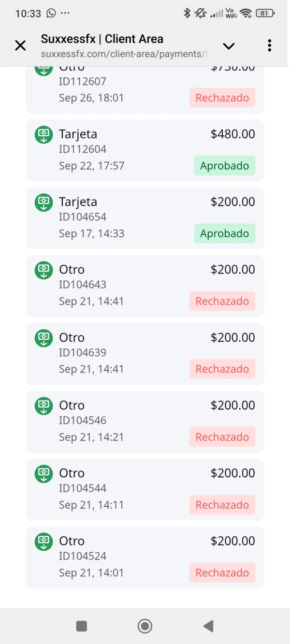
Task: Tap Rechazado badge for ID104643
Action: (x=222, y=301)
